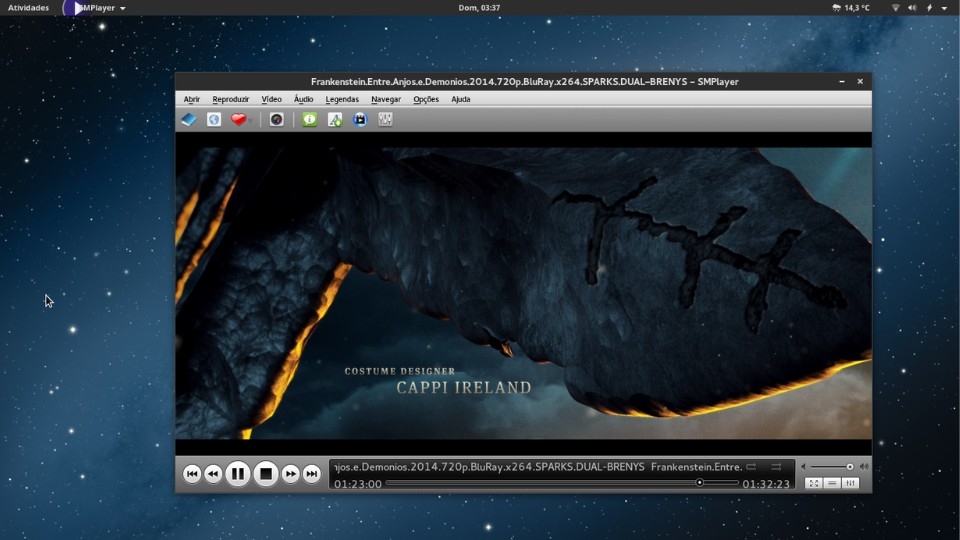This screenshot has width=960, height=540.
Task: Expand the favorites heart dropdown arrow
Action: coord(250,121)
